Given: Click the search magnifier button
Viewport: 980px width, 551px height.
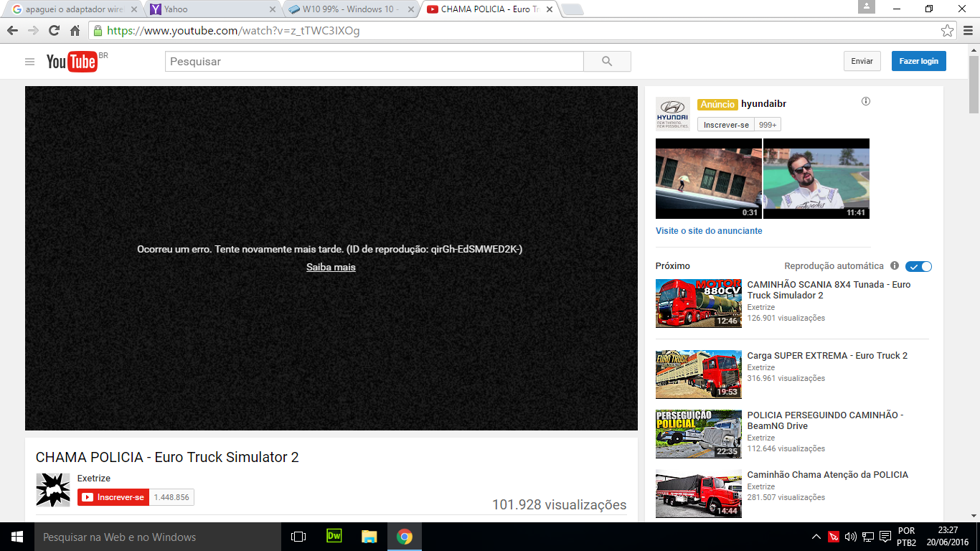Looking at the screenshot, I should pyautogui.click(x=607, y=62).
